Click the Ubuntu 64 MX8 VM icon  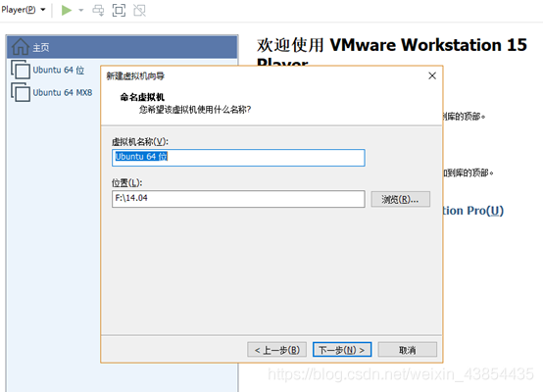[x=21, y=92]
